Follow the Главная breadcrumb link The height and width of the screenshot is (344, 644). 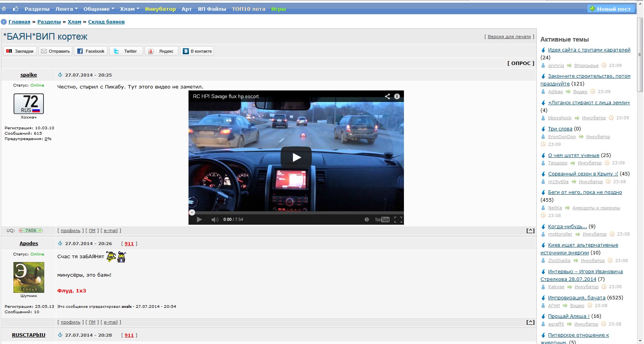19,22
